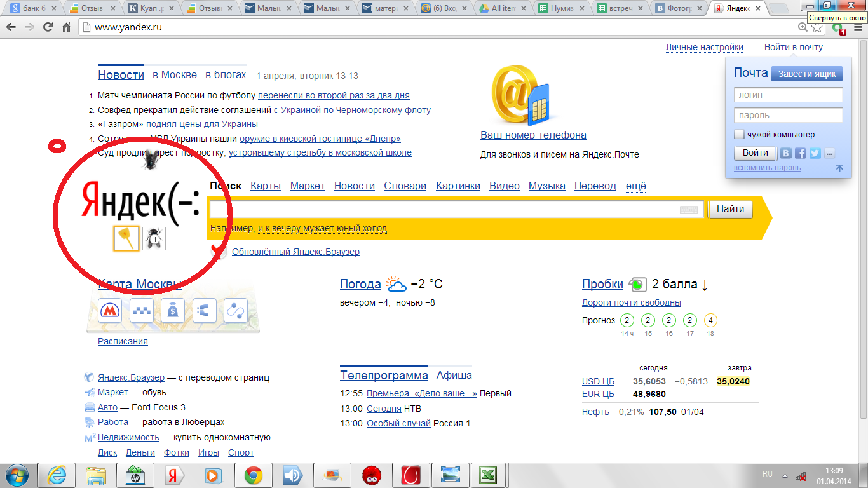The height and width of the screenshot is (488, 868).
Task: Click the routes icon under Moscow map
Action: pyautogui.click(x=235, y=310)
